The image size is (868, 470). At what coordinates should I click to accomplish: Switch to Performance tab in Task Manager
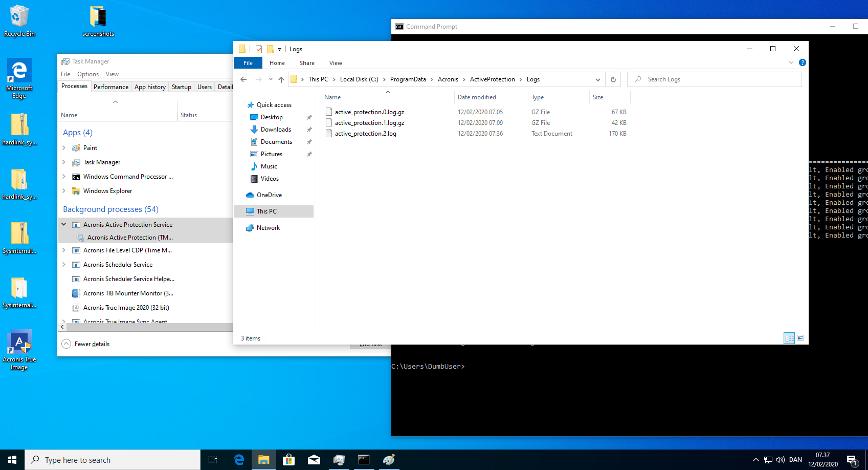pyautogui.click(x=111, y=87)
